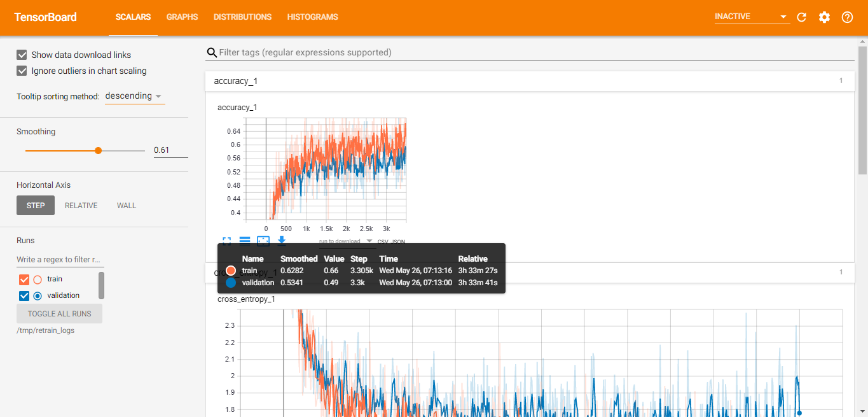Image resolution: width=868 pixels, height=417 pixels.
Task: Click the runs regex filter field
Action: click(60, 260)
